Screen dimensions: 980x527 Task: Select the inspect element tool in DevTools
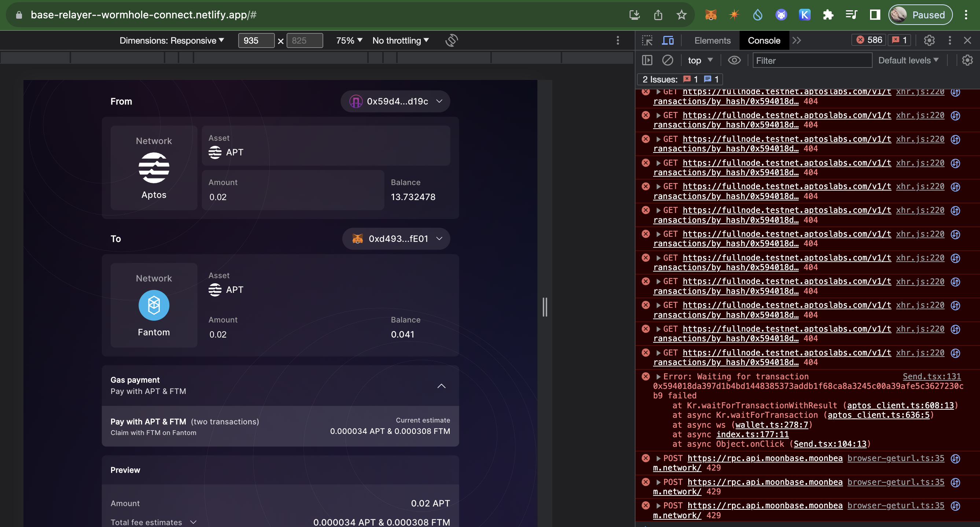647,40
